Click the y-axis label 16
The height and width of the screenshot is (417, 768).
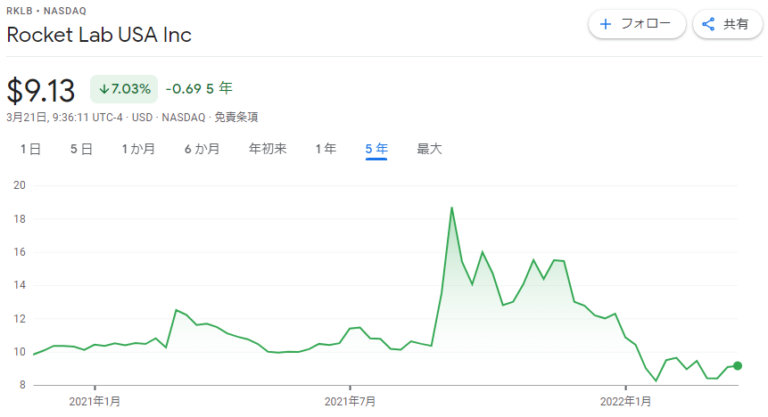pos(20,252)
